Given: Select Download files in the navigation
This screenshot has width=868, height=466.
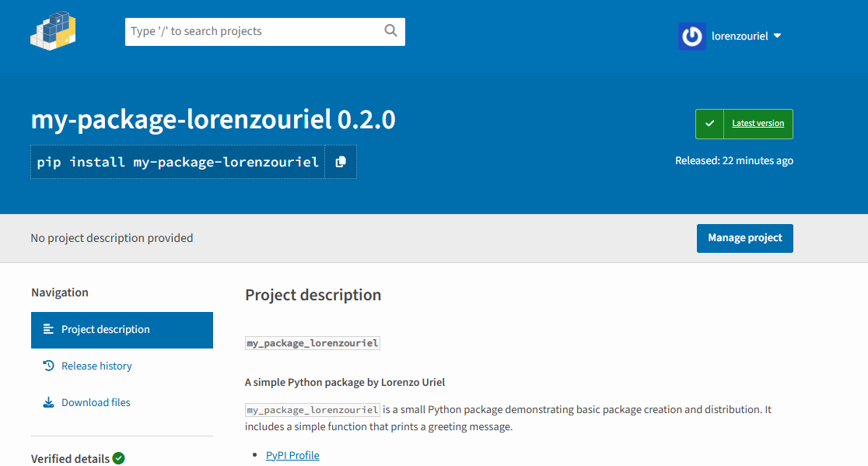Looking at the screenshot, I should coord(96,402).
